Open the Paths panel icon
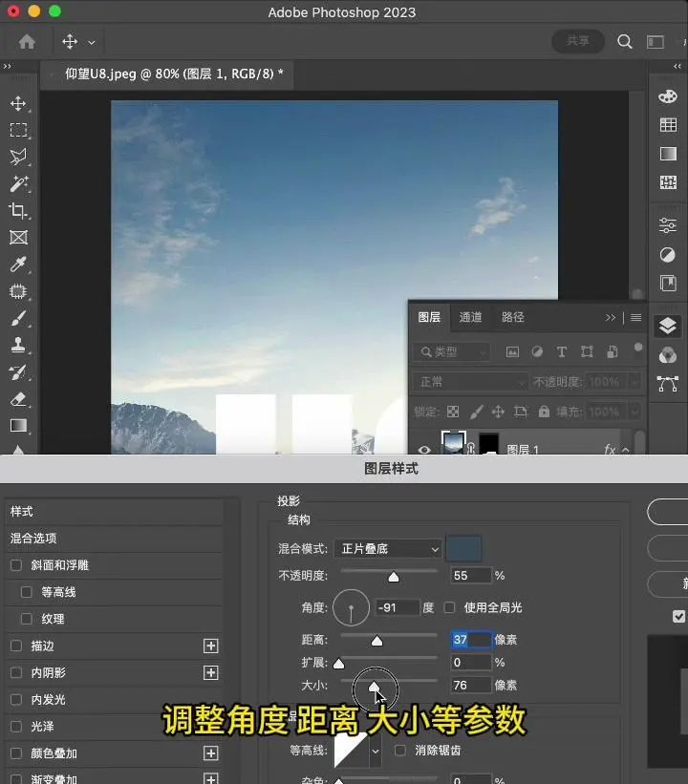The width and height of the screenshot is (688, 784). pos(668,384)
